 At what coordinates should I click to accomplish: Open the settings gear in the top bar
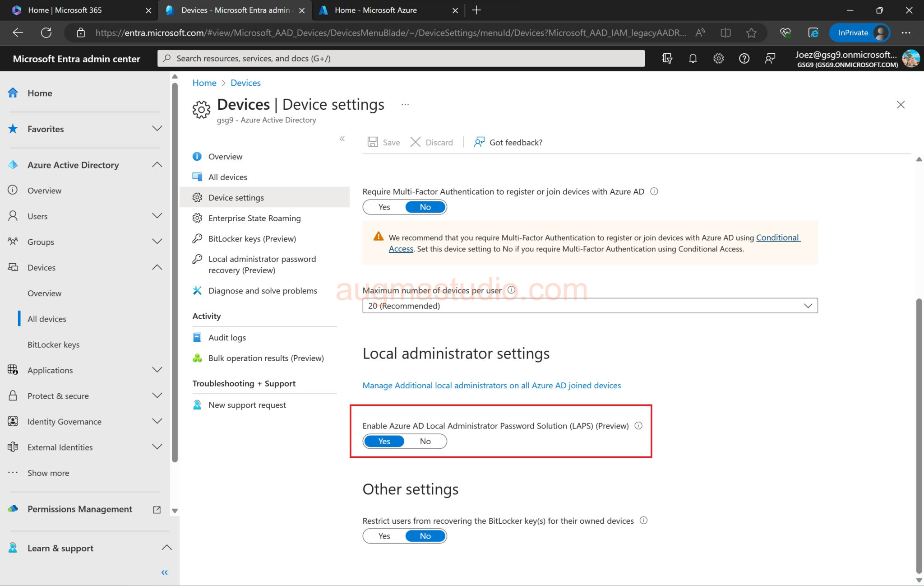point(718,58)
